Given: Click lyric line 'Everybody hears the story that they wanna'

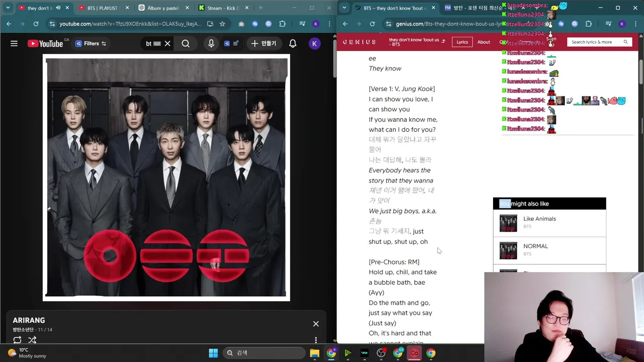Looking at the screenshot, I should pos(401,175).
